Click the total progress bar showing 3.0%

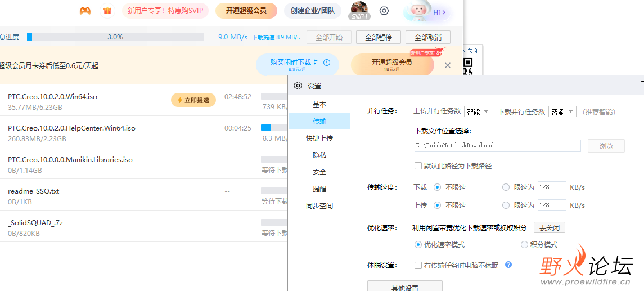click(115, 37)
